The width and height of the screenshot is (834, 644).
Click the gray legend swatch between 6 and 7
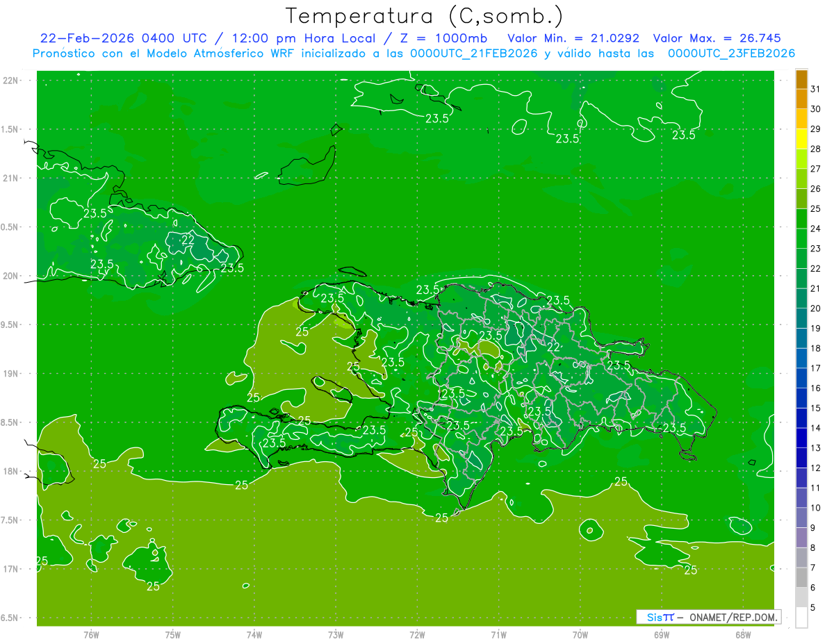coord(801,578)
